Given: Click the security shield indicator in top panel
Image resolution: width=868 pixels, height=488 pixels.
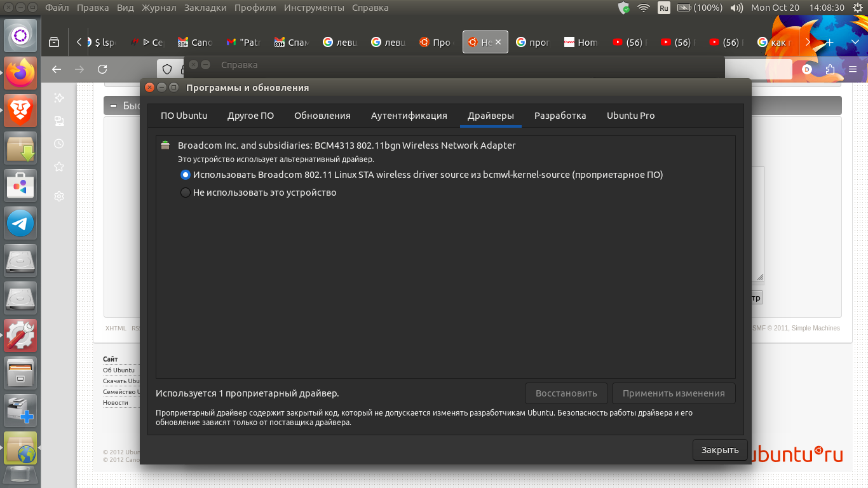Looking at the screenshot, I should point(624,8).
